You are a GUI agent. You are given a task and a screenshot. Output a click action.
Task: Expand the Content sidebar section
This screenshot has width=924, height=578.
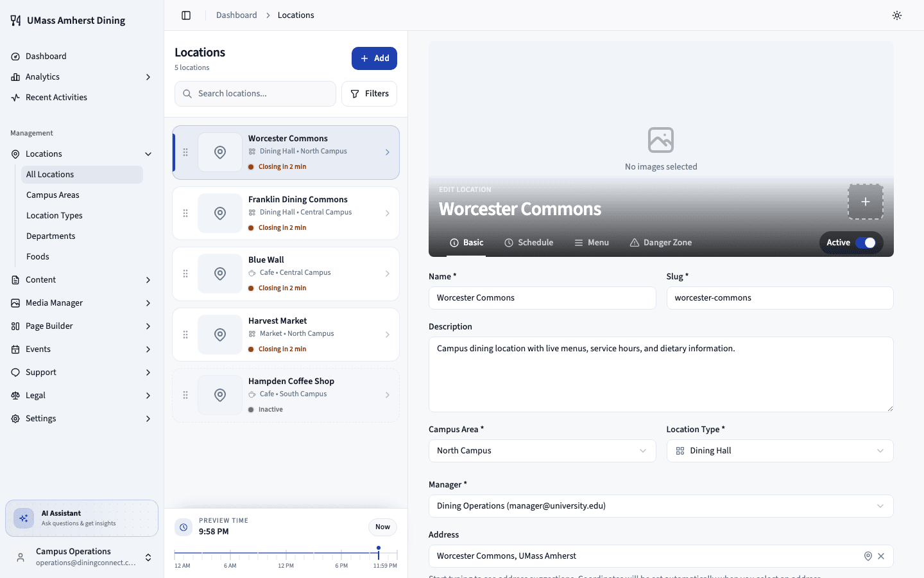pos(81,280)
